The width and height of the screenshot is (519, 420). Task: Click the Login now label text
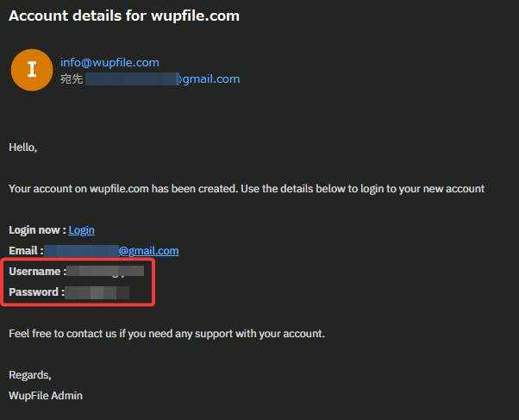(37, 230)
